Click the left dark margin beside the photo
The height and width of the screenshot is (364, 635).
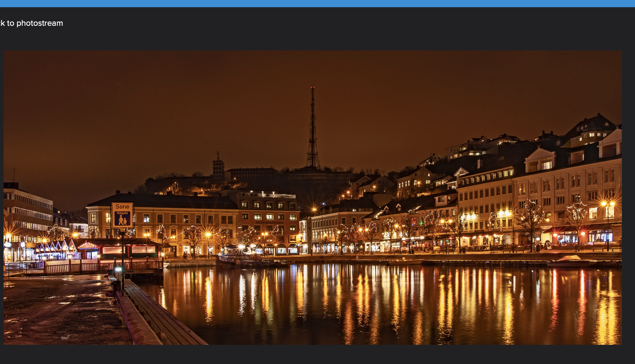click(2, 180)
